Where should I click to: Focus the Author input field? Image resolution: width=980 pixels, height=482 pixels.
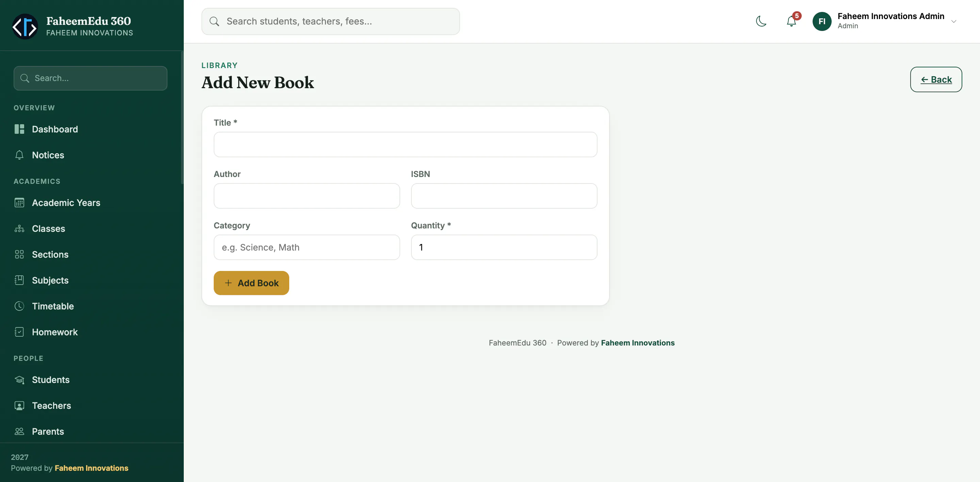click(x=307, y=196)
